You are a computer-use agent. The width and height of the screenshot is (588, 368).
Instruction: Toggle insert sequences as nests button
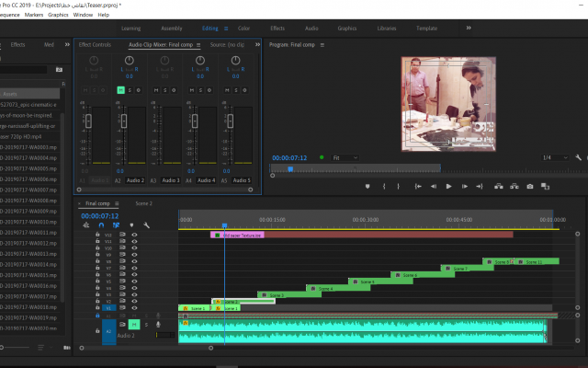pos(85,225)
